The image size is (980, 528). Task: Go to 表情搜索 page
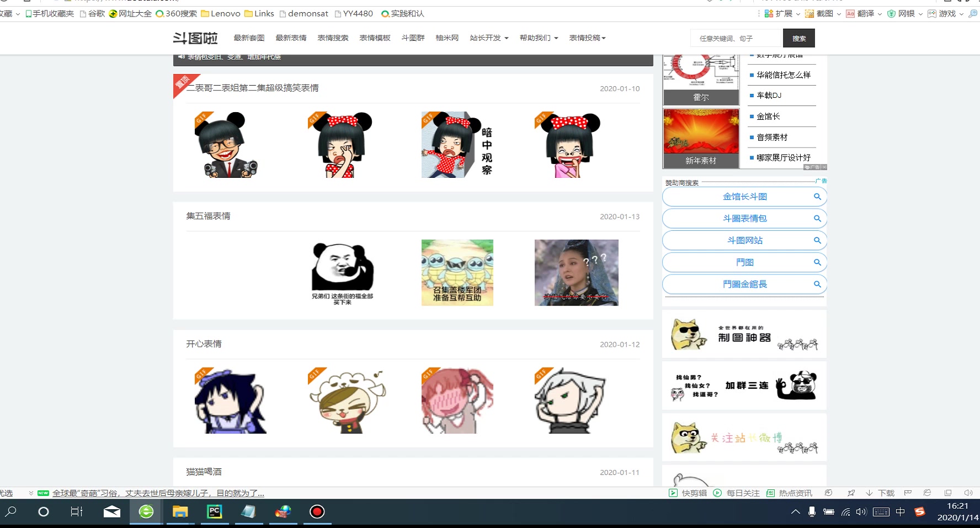pos(333,38)
